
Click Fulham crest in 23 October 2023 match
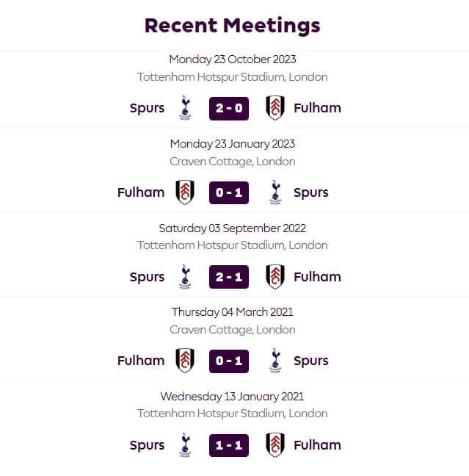[x=275, y=108]
